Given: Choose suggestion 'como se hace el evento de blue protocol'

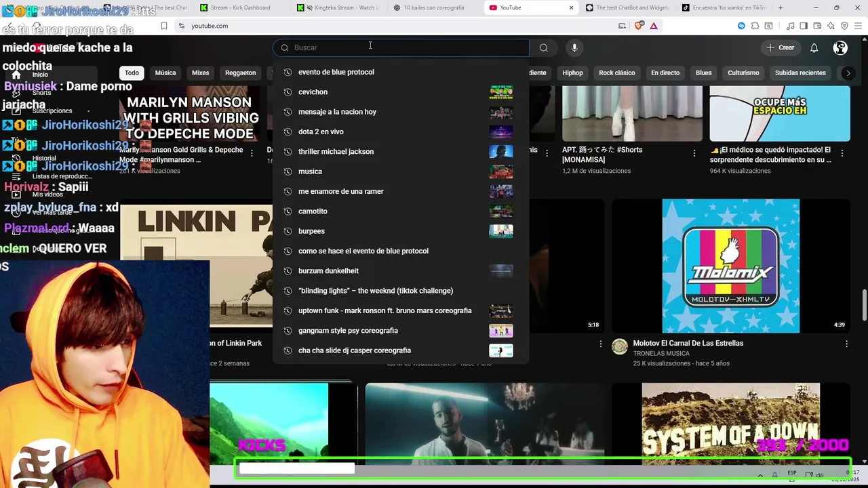Looking at the screenshot, I should [x=401, y=251].
